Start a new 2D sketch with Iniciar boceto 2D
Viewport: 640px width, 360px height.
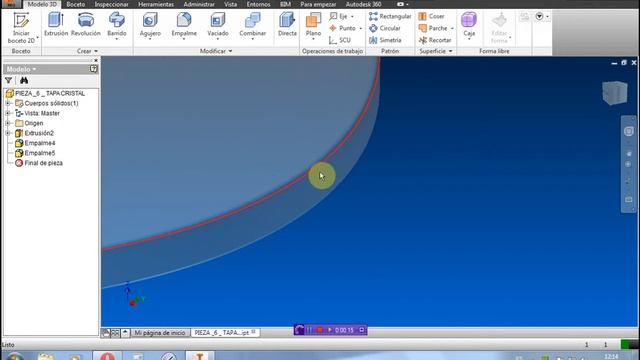21,28
